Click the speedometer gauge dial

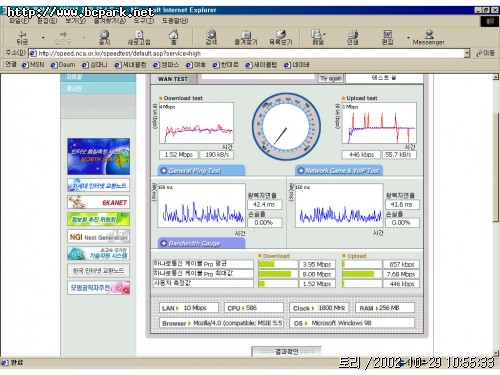pos(286,127)
